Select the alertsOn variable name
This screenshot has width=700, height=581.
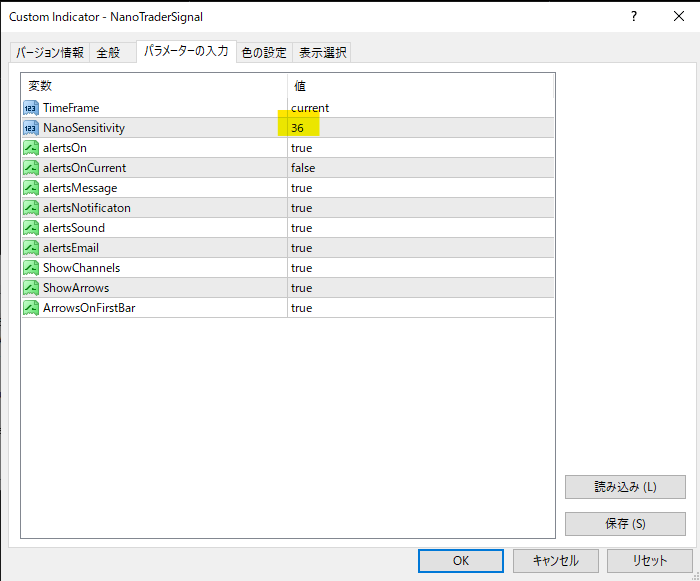pyautogui.click(x=65, y=148)
